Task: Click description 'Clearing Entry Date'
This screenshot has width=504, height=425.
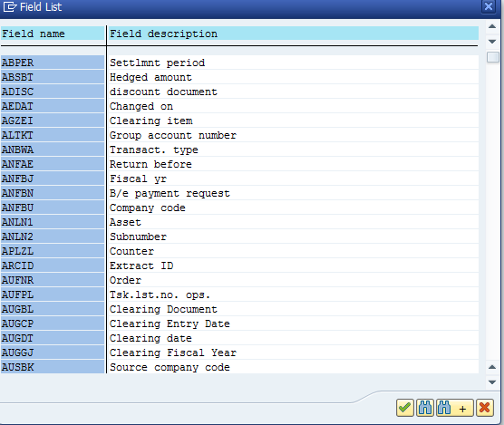Action: coord(170,324)
